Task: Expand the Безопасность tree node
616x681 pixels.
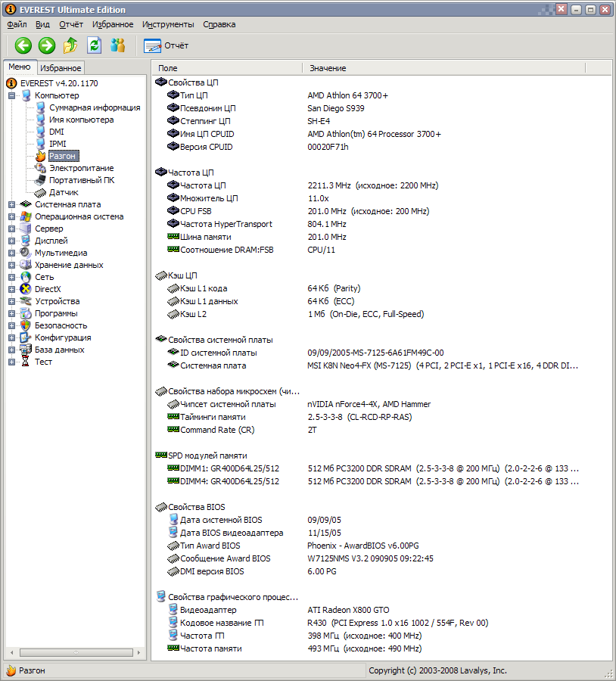Action: tap(11, 325)
